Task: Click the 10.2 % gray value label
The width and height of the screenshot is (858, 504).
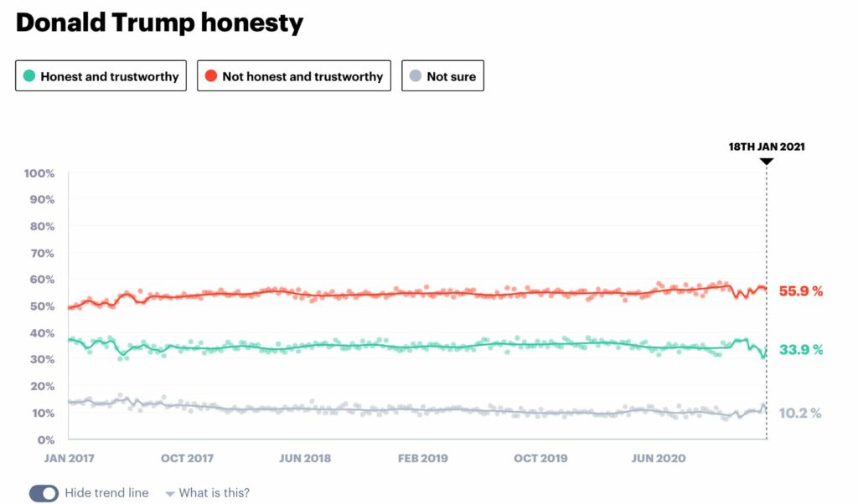Action: (x=801, y=413)
